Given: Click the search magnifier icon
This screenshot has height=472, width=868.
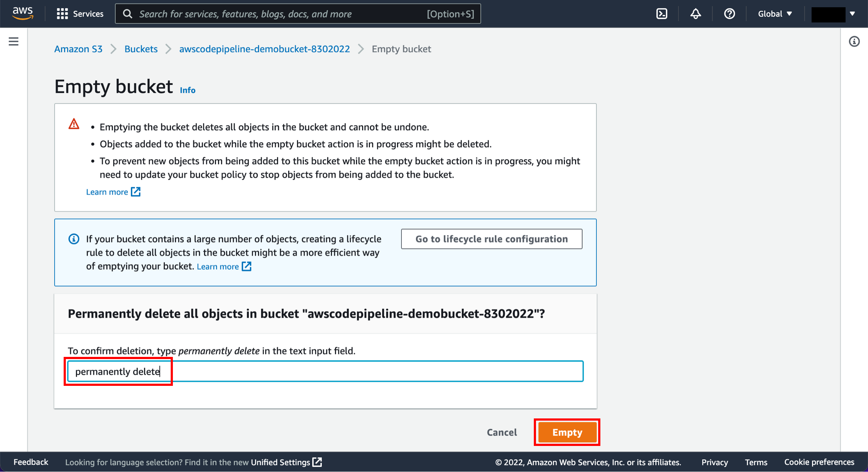Looking at the screenshot, I should tap(127, 14).
